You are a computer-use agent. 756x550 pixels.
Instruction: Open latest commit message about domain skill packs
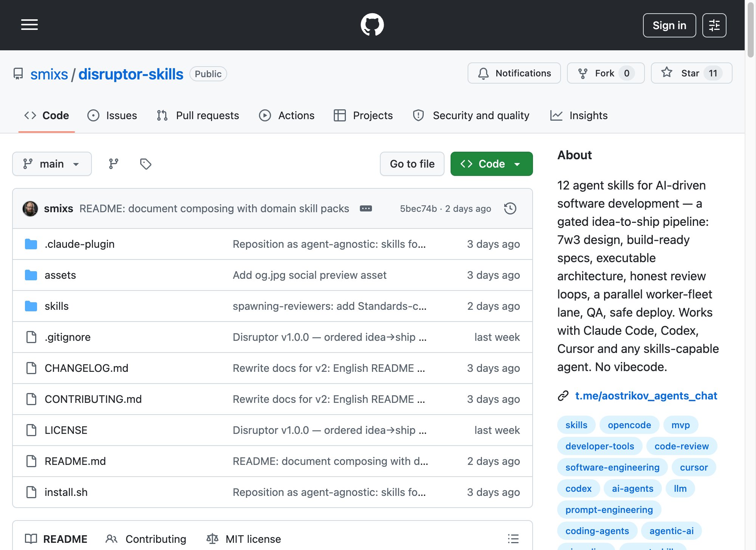214,208
